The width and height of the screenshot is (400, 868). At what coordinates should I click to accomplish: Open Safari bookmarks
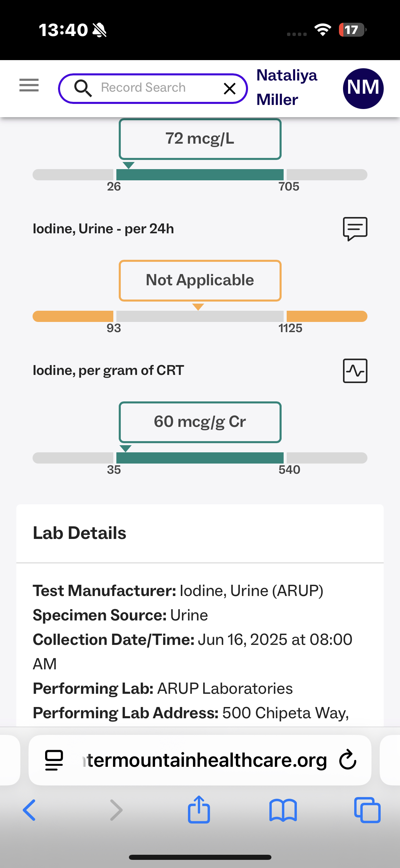coord(283,810)
